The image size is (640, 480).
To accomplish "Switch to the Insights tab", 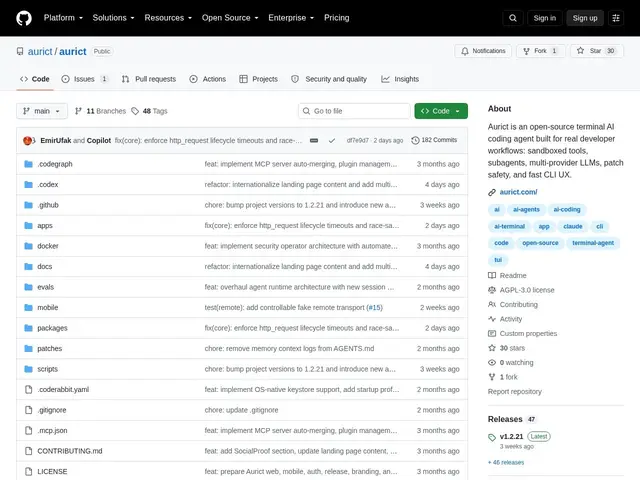I will (400, 79).
